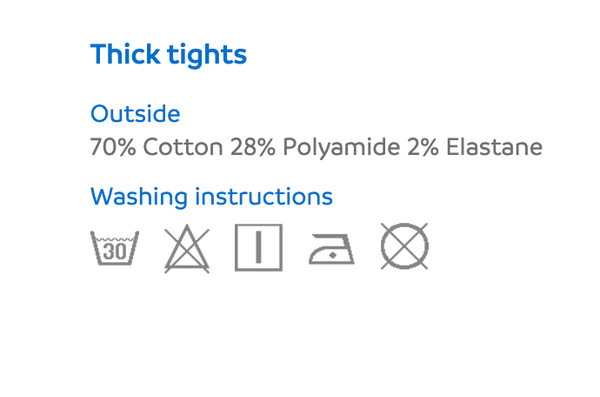This screenshot has height=397, width=600.
Task: Click the word Washing in heading
Action: point(139,198)
